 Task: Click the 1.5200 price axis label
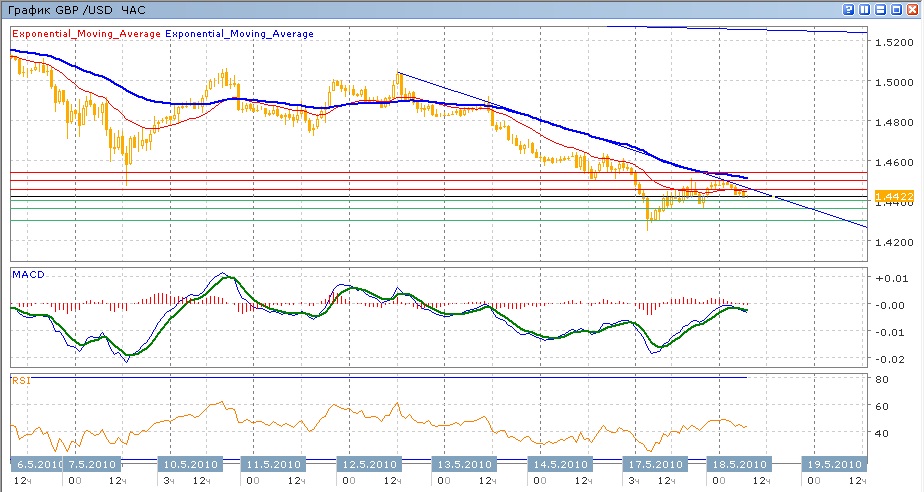pyautogui.click(x=892, y=43)
